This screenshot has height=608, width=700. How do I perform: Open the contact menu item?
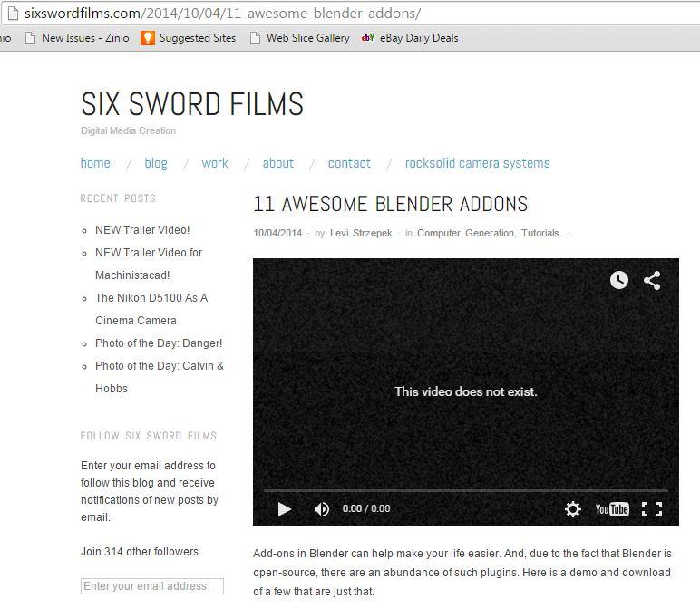349,163
